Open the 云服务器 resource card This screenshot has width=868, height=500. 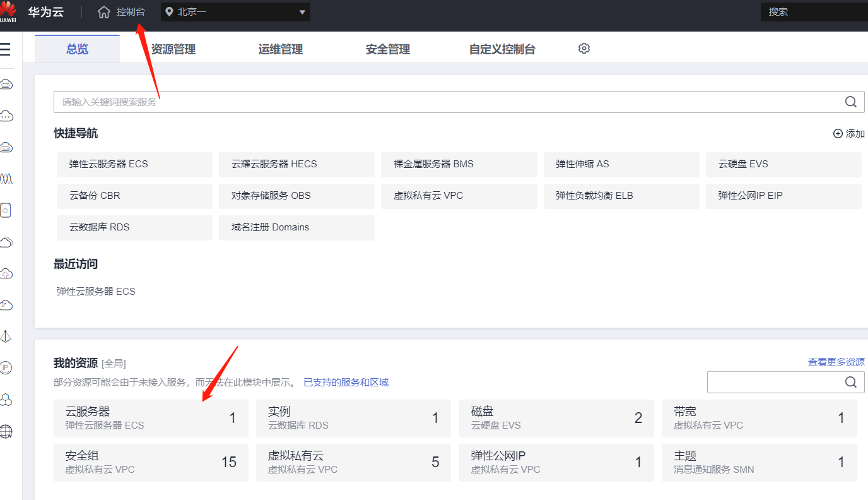click(x=151, y=418)
